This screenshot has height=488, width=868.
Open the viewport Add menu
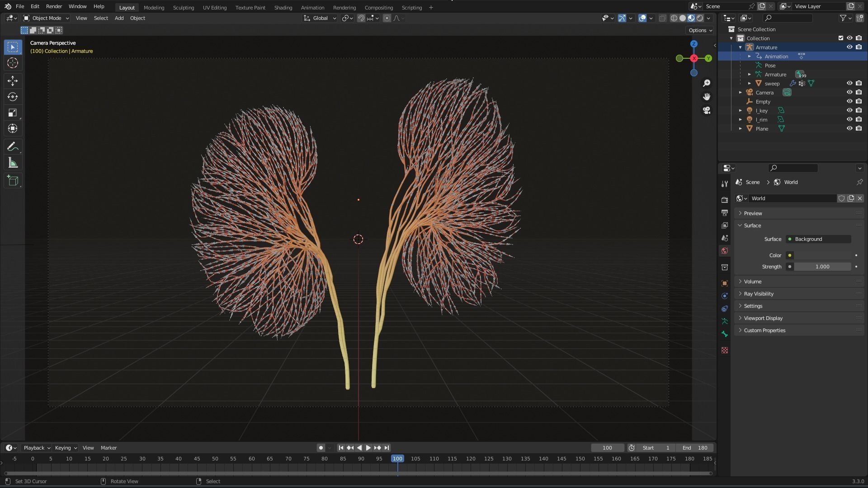(119, 18)
